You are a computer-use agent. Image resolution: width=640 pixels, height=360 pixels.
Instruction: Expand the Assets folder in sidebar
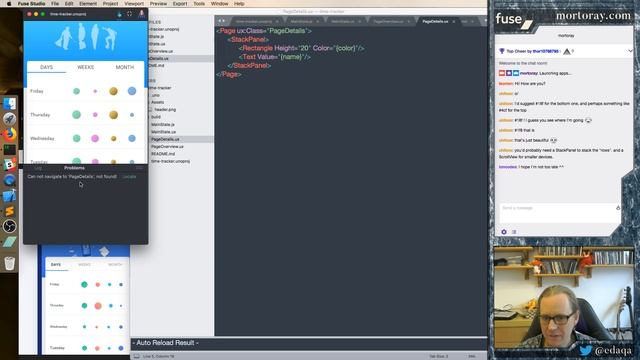[158, 102]
